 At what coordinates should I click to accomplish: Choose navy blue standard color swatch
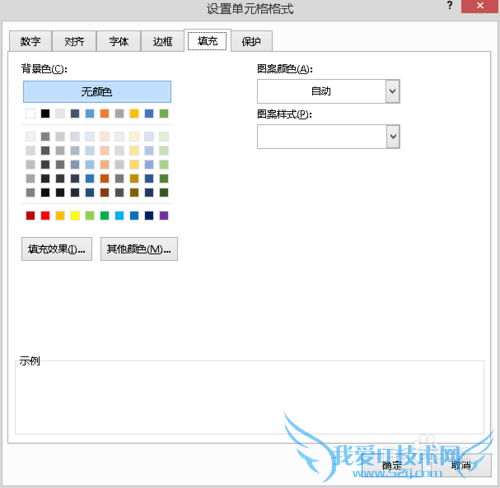(x=149, y=216)
